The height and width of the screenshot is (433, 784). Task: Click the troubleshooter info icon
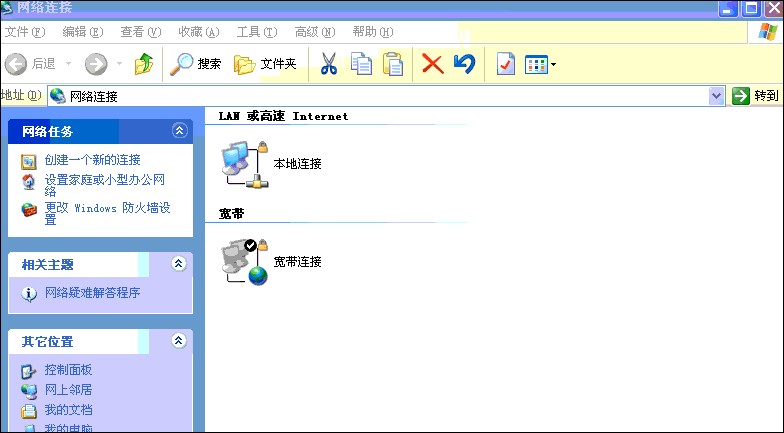click(x=29, y=294)
